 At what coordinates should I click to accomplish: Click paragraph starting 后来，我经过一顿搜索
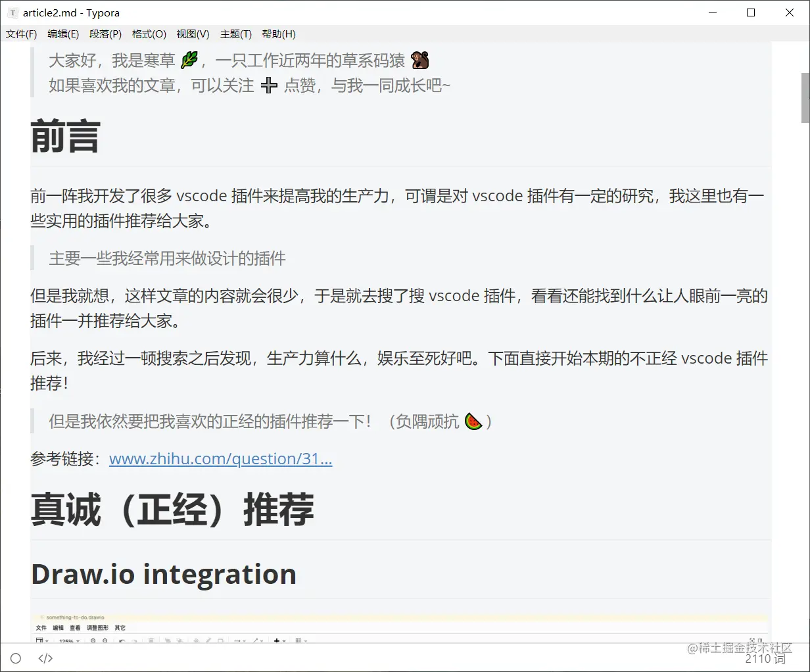(x=399, y=371)
